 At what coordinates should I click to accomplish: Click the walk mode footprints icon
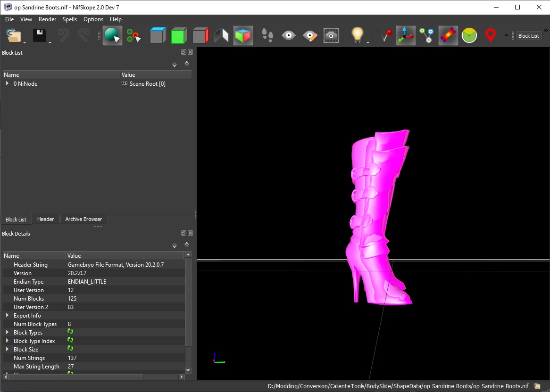pos(267,36)
